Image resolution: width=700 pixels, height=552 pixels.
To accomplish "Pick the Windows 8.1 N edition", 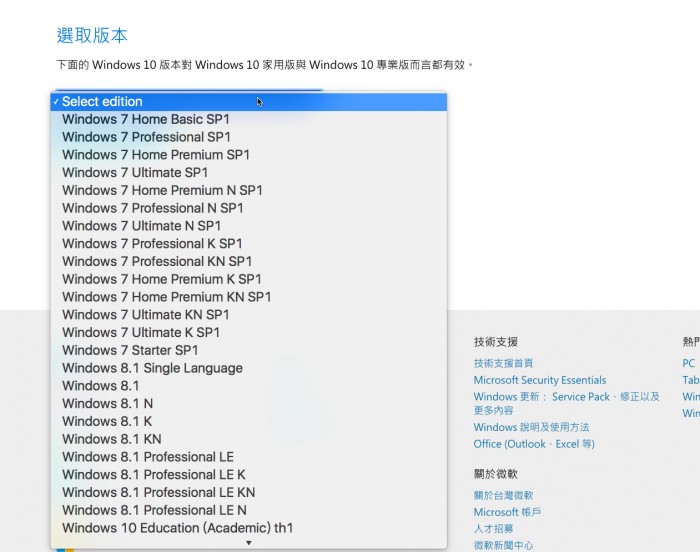I will click(249, 403).
